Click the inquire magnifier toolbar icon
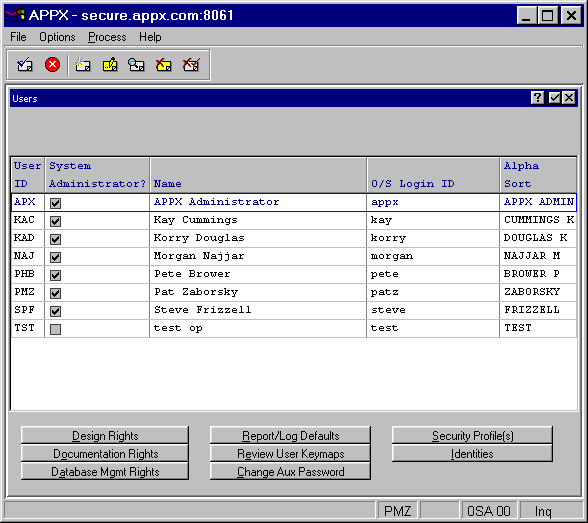 (136, 64)
